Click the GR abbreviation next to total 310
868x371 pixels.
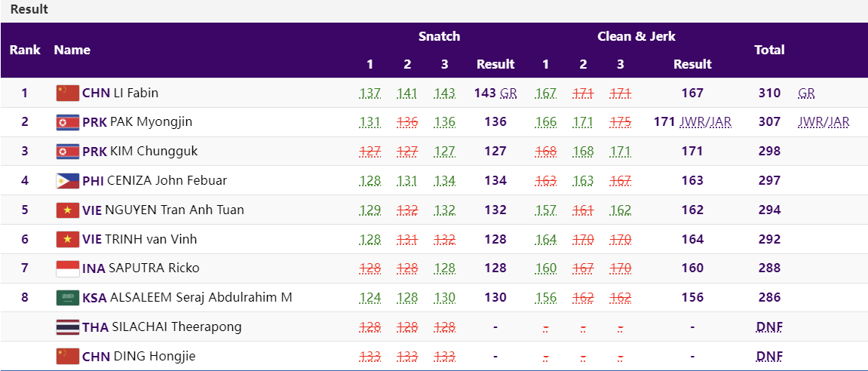807,93
